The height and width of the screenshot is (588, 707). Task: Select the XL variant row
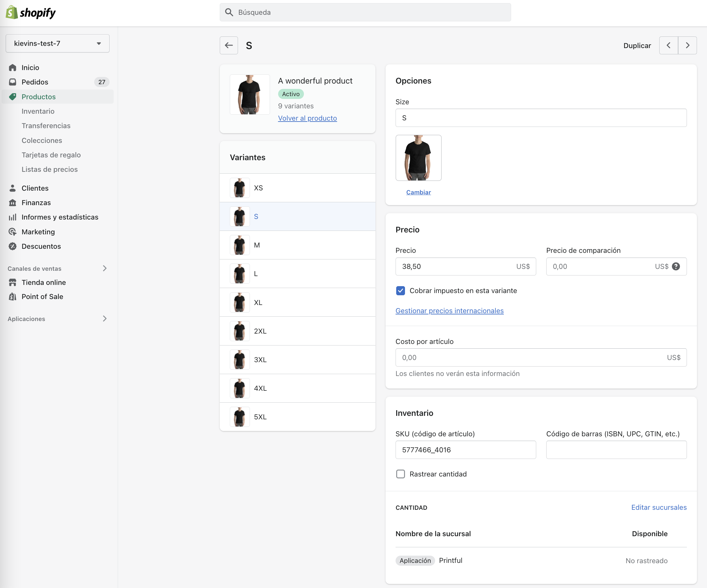pos(298,302)
